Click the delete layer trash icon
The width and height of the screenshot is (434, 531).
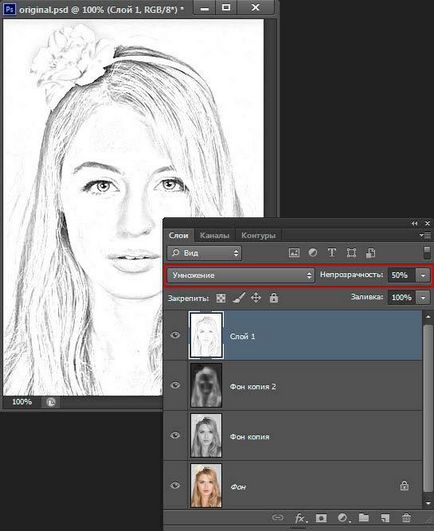(x=406, y=518)
